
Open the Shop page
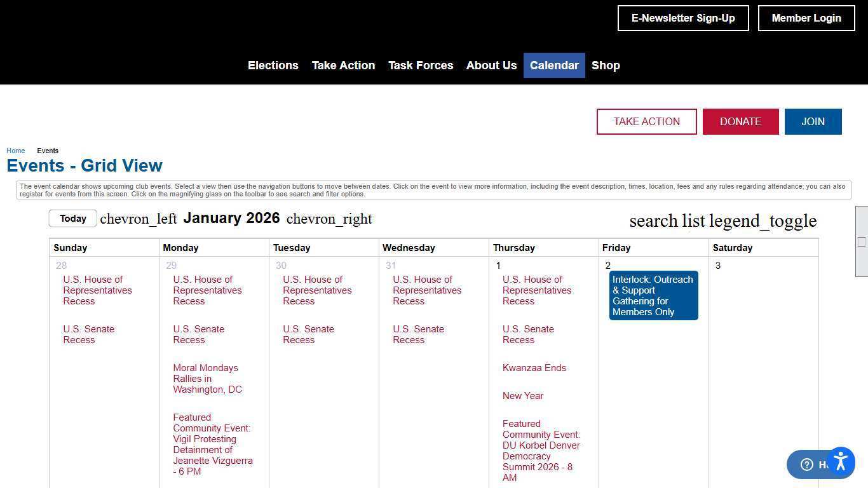pos(606,65)
